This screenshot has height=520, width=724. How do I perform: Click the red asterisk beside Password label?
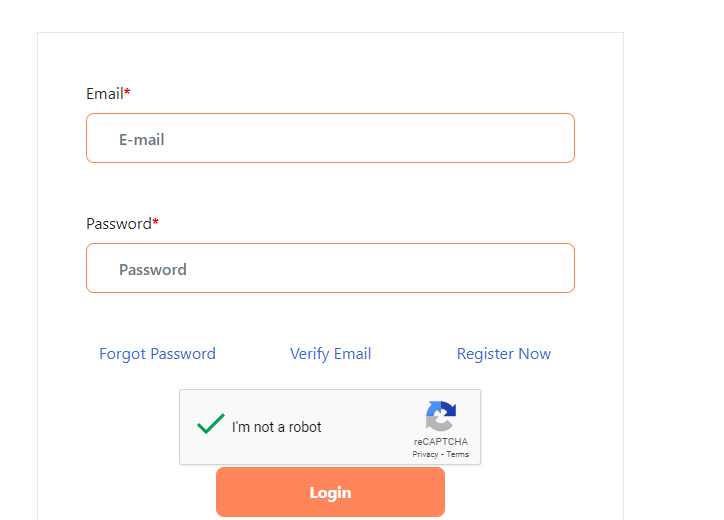point(156,221)
